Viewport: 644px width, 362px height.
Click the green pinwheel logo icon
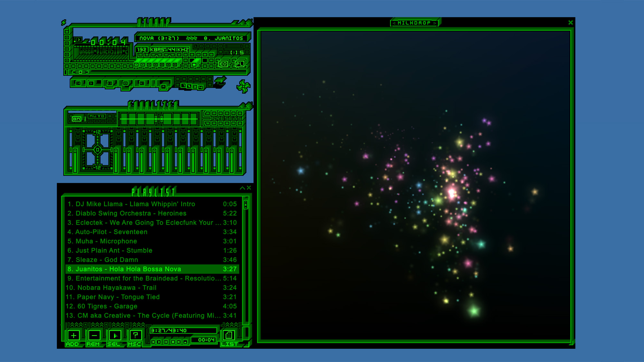[243, 86]
